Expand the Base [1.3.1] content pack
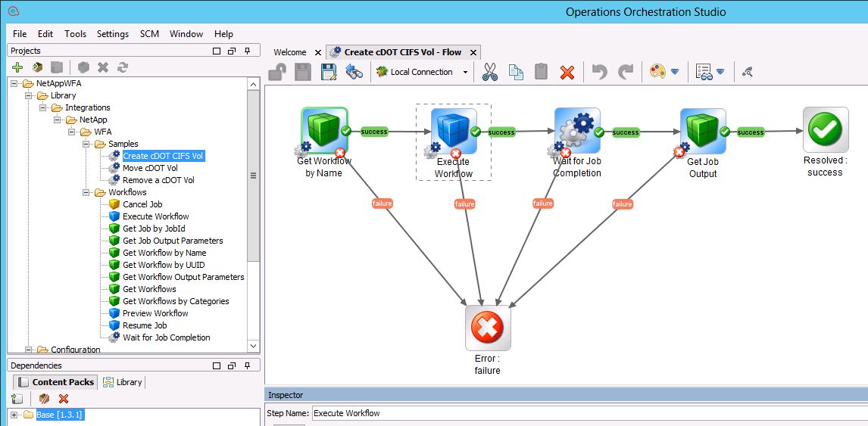 click(14, 415)
